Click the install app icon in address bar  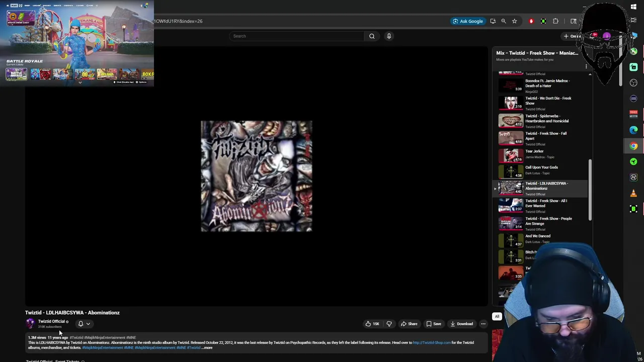(493, 21)
